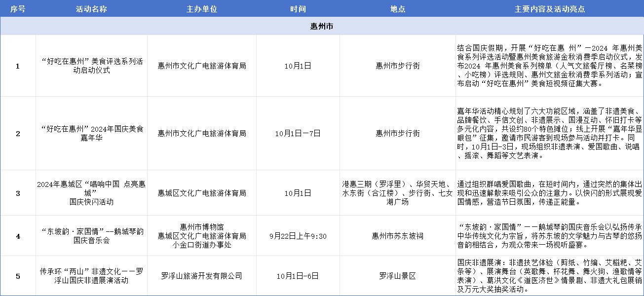
Task: Click the 美食评选系列活动启动仪式 activity name cell
Action: (x=91, y=66)
